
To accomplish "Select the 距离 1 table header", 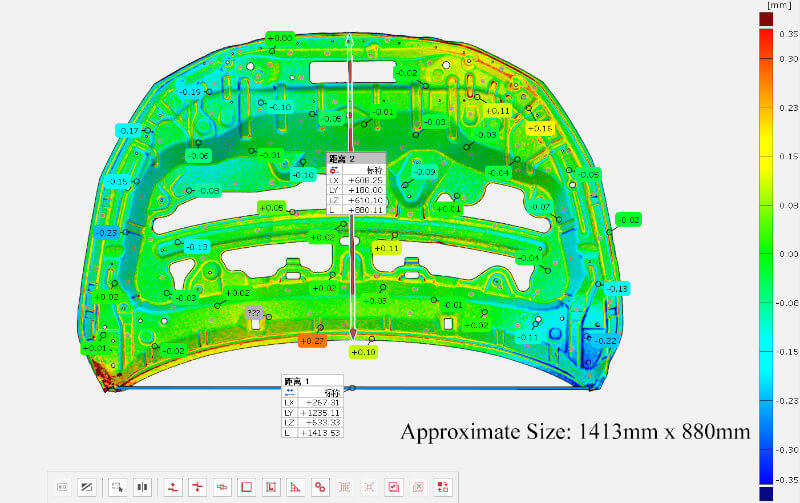I will pyautogui.click(x=312, y=381).
